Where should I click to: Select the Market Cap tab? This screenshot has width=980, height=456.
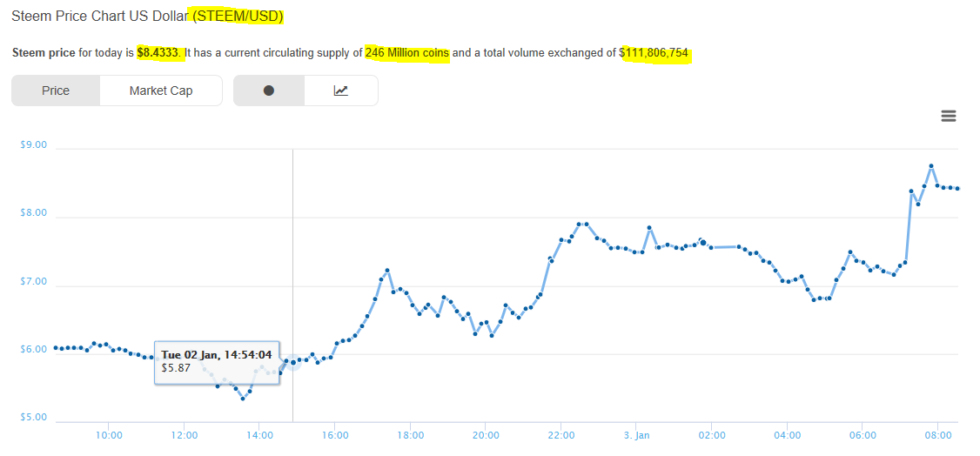click(161, 91)
